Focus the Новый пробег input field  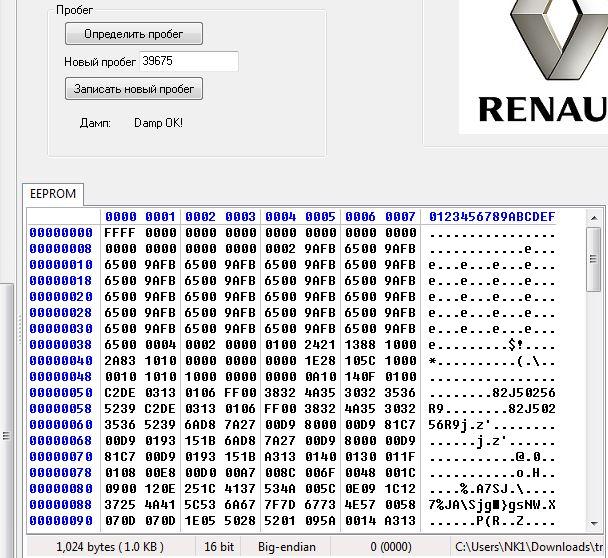click(x=188, y=61)
